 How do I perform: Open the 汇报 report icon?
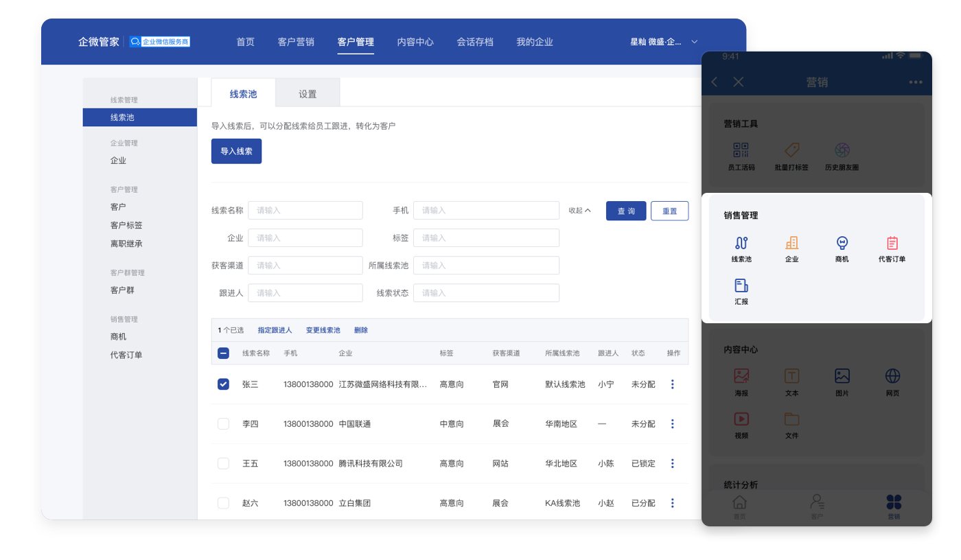click(741, 286)
